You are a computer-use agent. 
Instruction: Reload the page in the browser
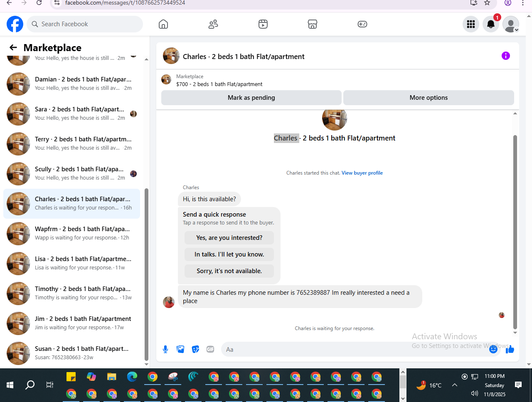click(39, 3)
